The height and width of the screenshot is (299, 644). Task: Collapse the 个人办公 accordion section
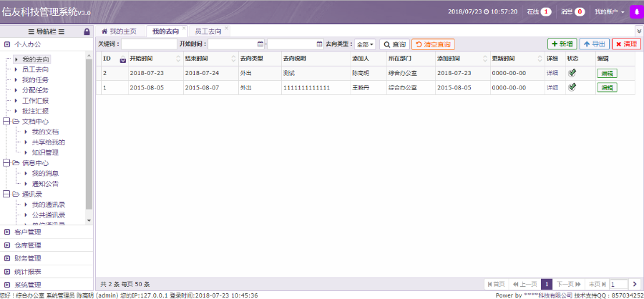pyautogui.click(x=47, y=44)
